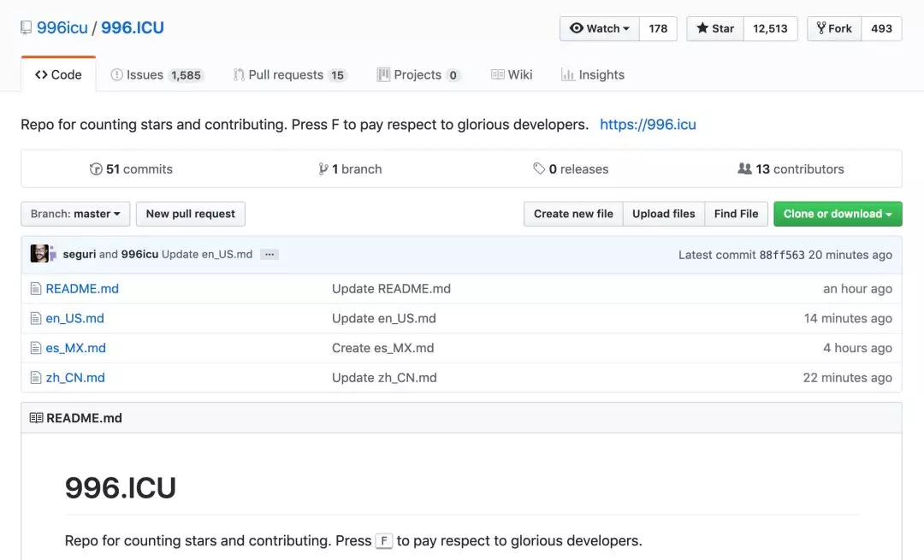
Task: Click the Find File button
Action: 736,214
